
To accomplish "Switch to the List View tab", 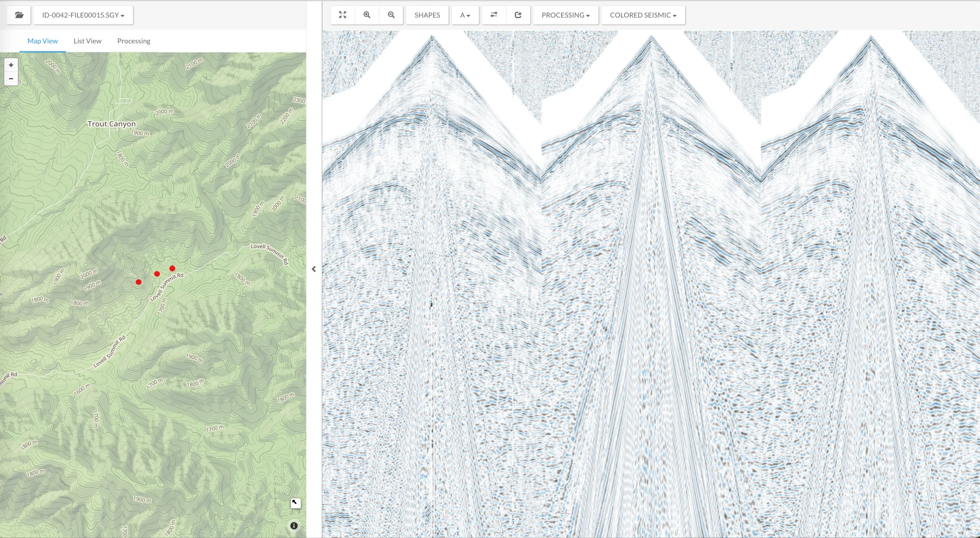I will click(87, 41).
